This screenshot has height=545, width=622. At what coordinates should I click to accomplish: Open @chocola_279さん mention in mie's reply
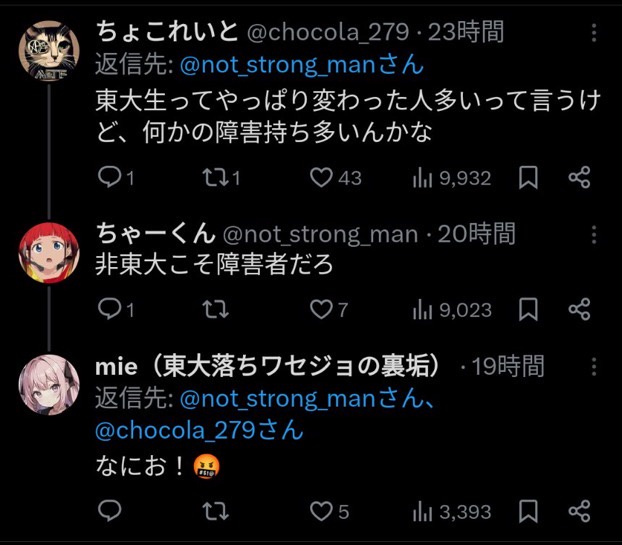tap(199, 430)
